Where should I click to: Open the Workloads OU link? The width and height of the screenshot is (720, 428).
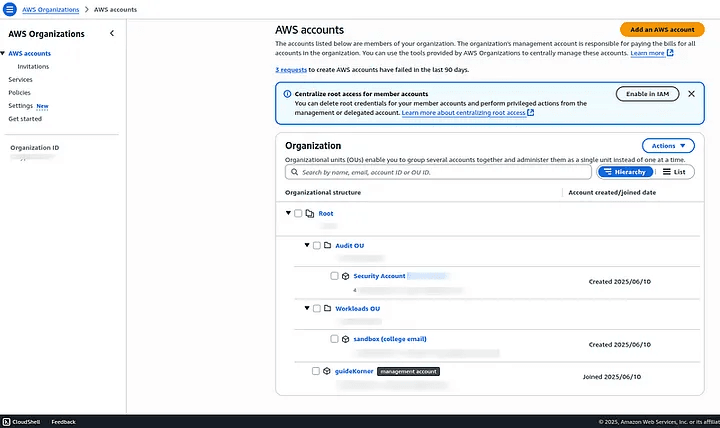(358, 309)
